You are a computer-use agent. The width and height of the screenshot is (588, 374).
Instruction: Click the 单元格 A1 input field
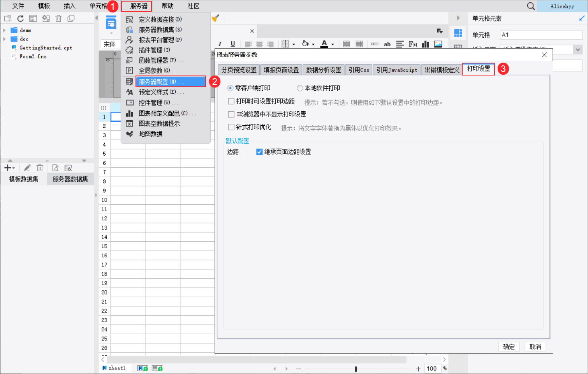tap(541, 35)
